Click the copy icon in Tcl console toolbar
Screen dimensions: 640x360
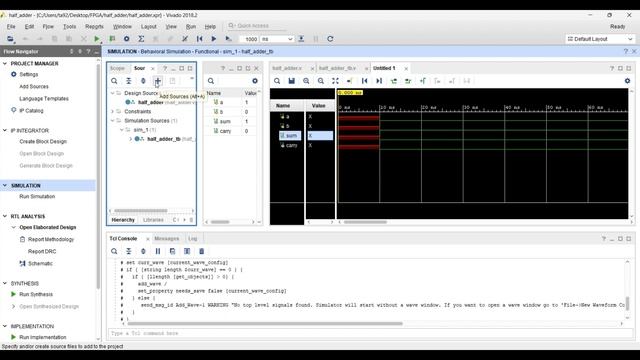[172, 251]
